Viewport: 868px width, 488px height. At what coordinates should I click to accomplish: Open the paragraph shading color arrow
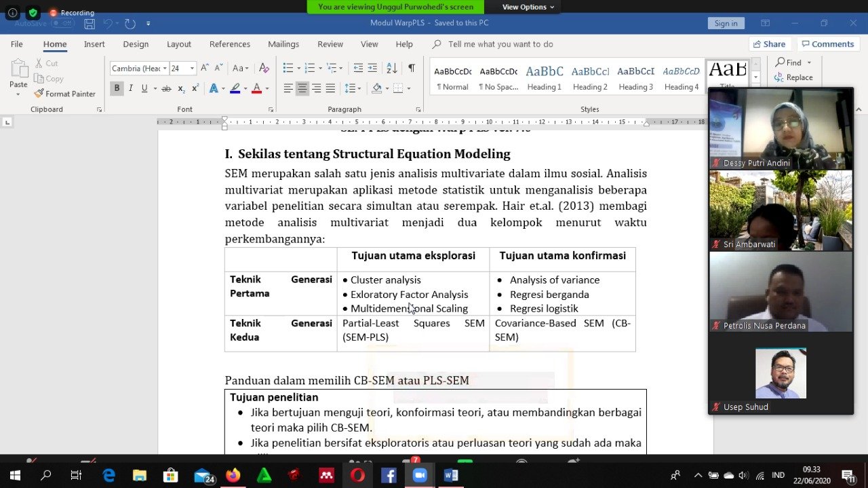point(387,88)
